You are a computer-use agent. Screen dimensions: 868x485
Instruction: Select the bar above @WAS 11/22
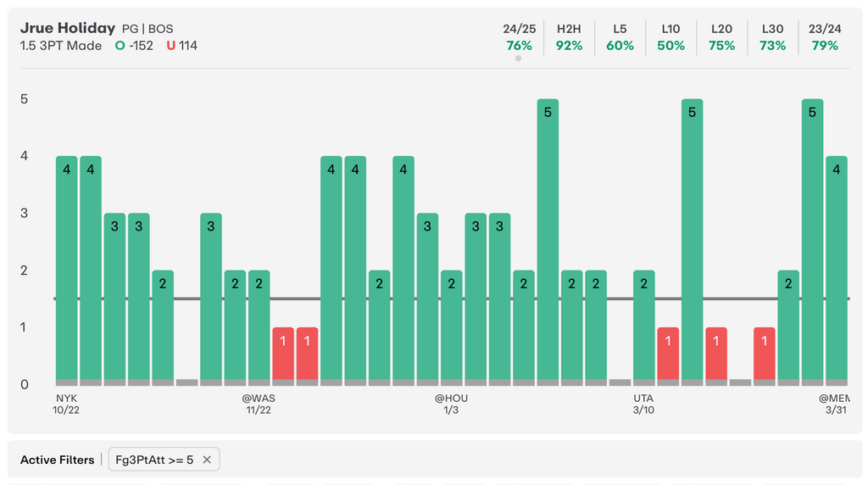tap(259, 327)
